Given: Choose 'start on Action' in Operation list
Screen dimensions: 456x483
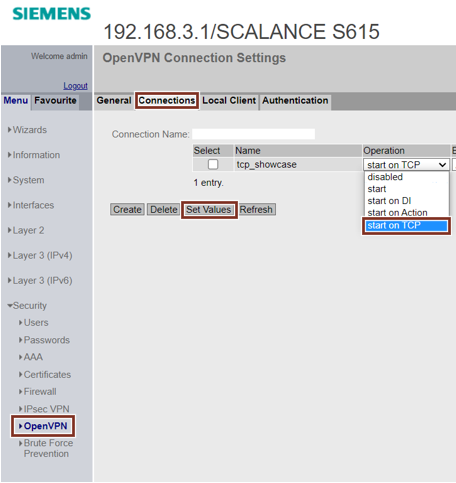Looking at the screenshot, I should point(406,213).
